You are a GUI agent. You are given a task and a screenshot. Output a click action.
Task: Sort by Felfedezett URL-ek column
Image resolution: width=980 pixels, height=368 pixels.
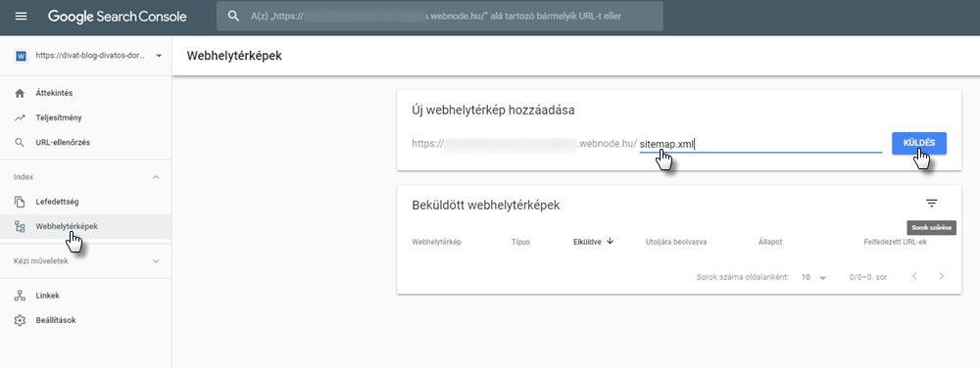(x=895, y=242)
